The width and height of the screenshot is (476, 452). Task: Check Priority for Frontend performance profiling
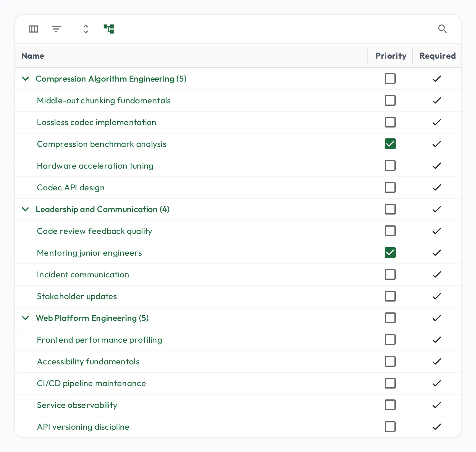coord(390,340)
